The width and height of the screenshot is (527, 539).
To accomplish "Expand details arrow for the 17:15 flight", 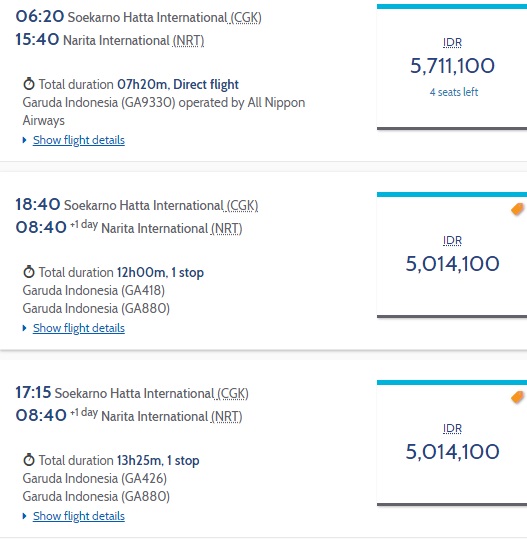I will [x=24, y=516].
